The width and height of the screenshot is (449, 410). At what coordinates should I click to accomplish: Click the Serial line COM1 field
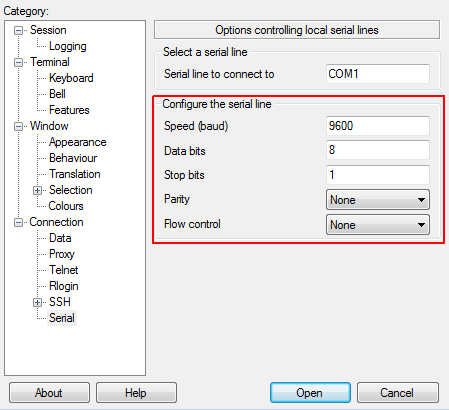tap(378, 74)
